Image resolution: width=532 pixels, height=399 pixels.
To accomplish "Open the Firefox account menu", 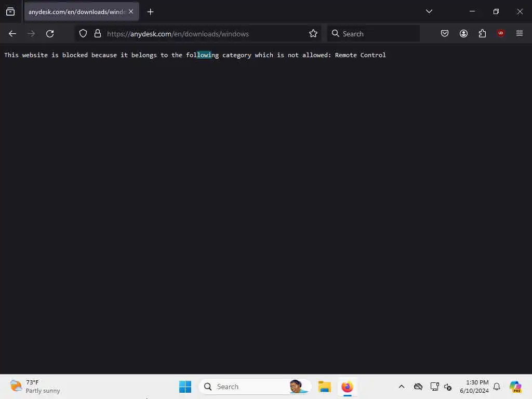I will (463, 33).
